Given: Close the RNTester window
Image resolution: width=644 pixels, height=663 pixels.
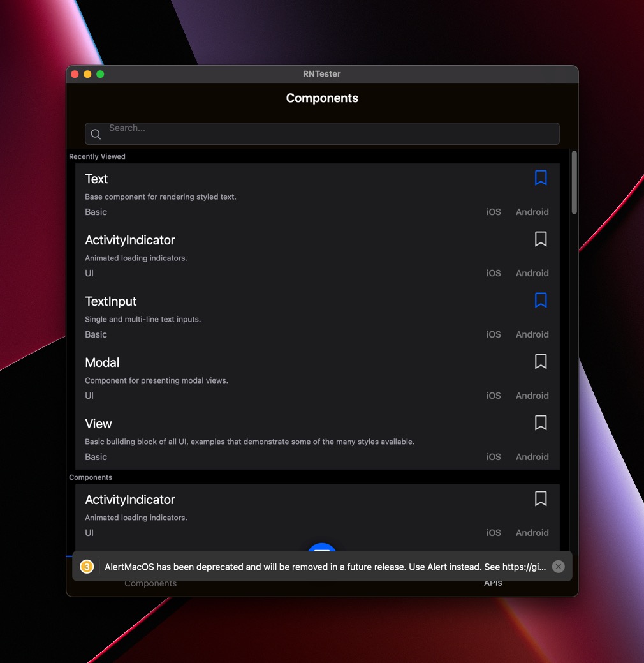Looking at the screenshot, I should (x=75, y=74).
